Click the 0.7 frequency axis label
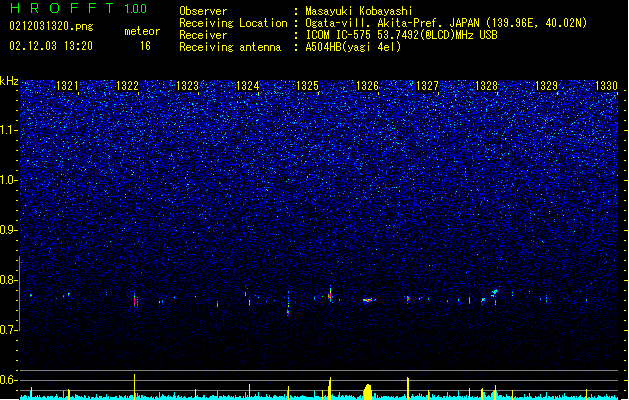The image size is (629, 400). pos(9,330)
